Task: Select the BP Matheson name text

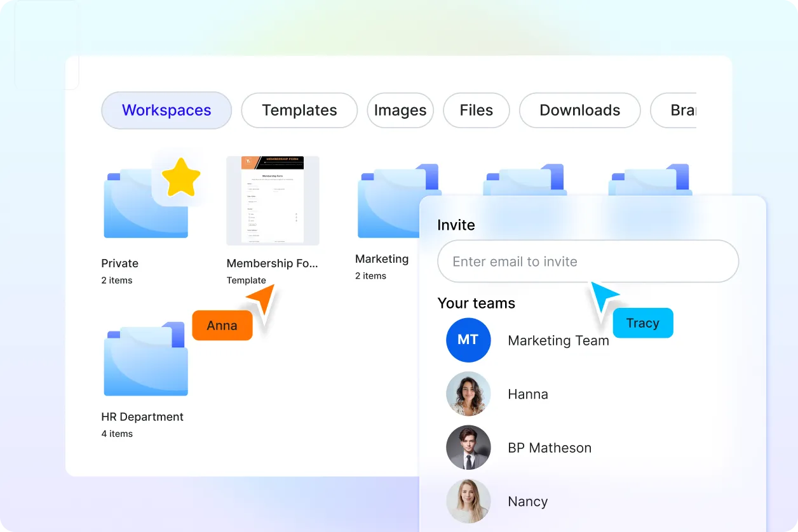Action: point(550,448)
